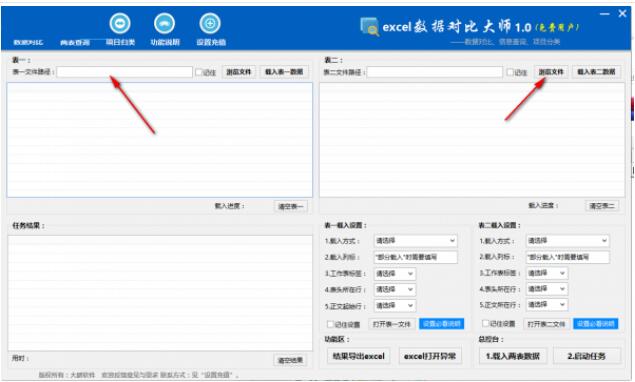Image resolution: width=635 pixels, height=382 pixels.
Task: Click 结果导出excel button
Action: coord(359,356)
